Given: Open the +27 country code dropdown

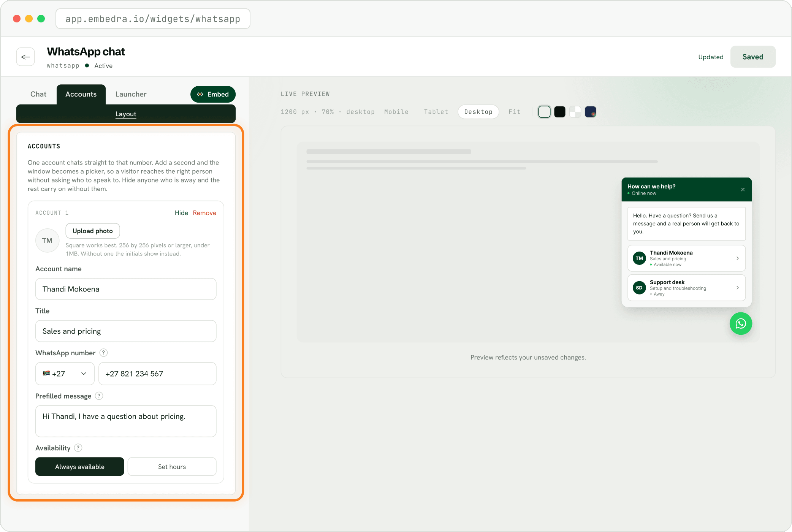Looking at the screenshot, I should click(65, 374).
